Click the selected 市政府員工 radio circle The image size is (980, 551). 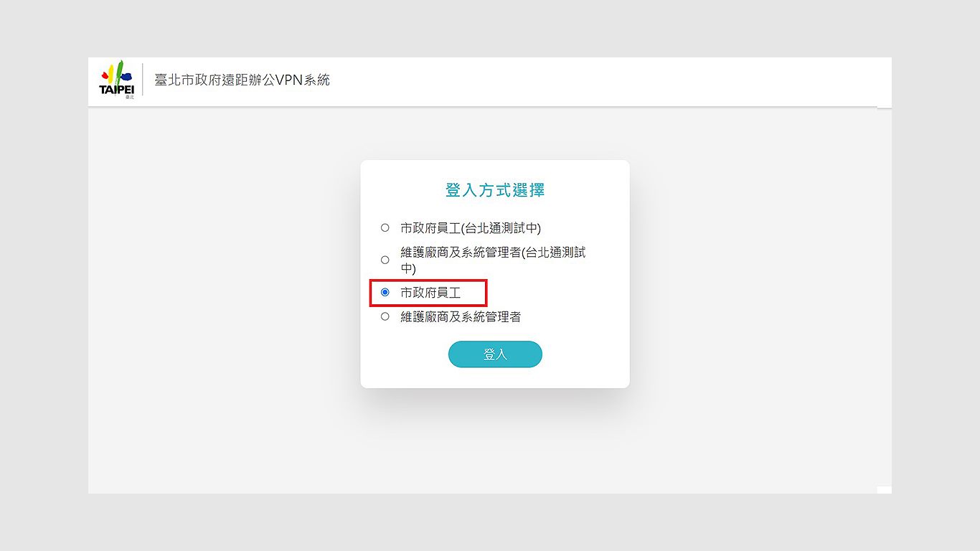click(385, 292)
